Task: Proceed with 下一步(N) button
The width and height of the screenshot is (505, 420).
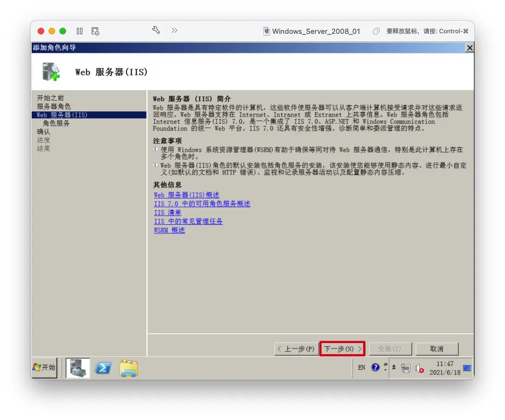Action: 342,349
